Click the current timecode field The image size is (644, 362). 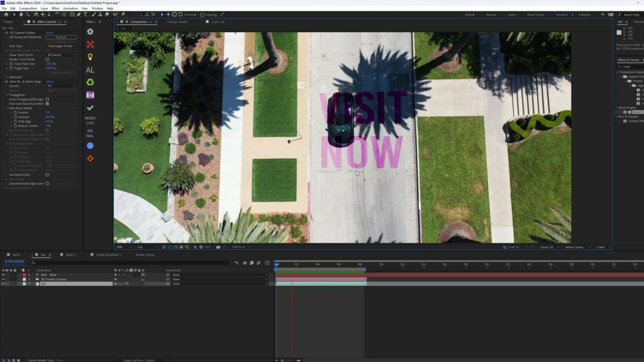[14, 261]
